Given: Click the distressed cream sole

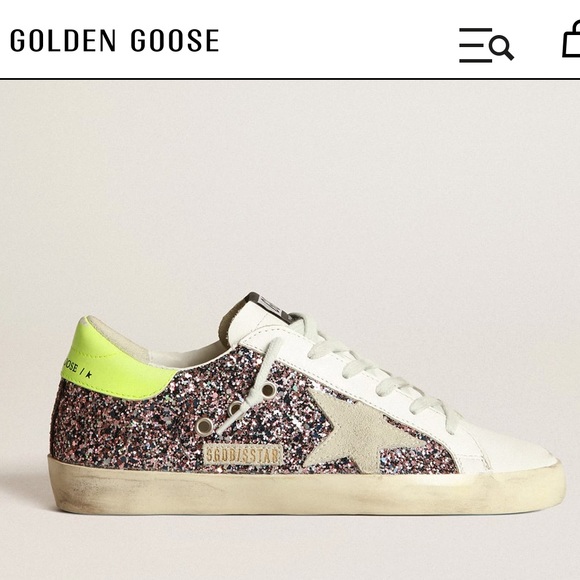Looking at the screenshot, I should [x=306, y=486].
